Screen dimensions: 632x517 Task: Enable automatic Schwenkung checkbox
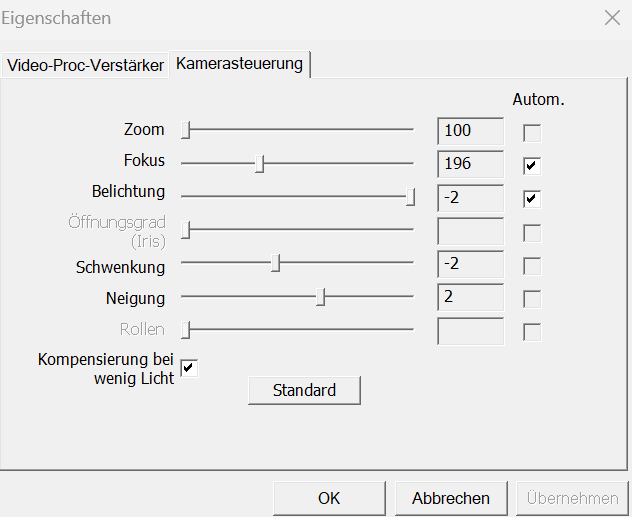click(x=532, y=266)
